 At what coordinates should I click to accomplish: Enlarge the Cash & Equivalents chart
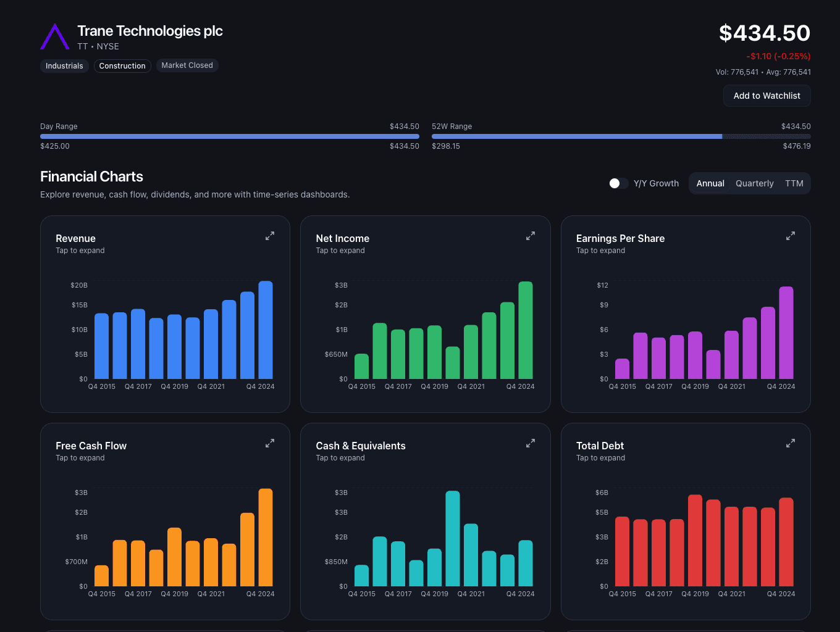pyautogui.click(x=531, y=443)
